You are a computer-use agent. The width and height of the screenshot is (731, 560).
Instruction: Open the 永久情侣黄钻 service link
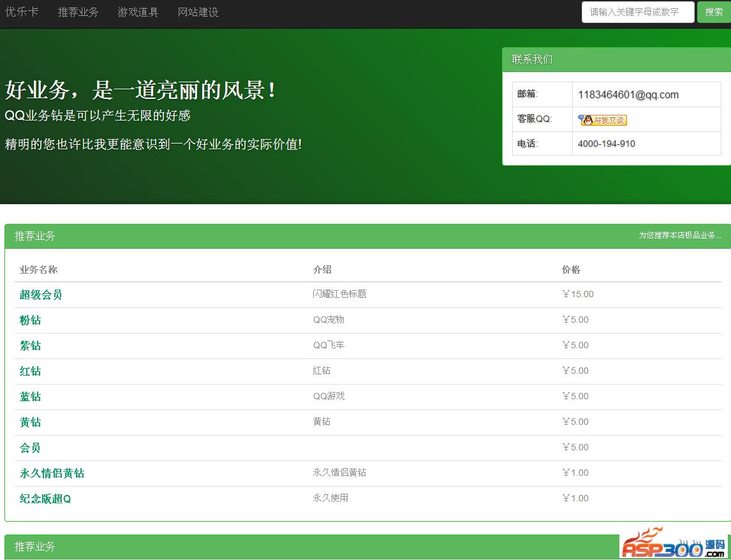(x=52, y=473)
